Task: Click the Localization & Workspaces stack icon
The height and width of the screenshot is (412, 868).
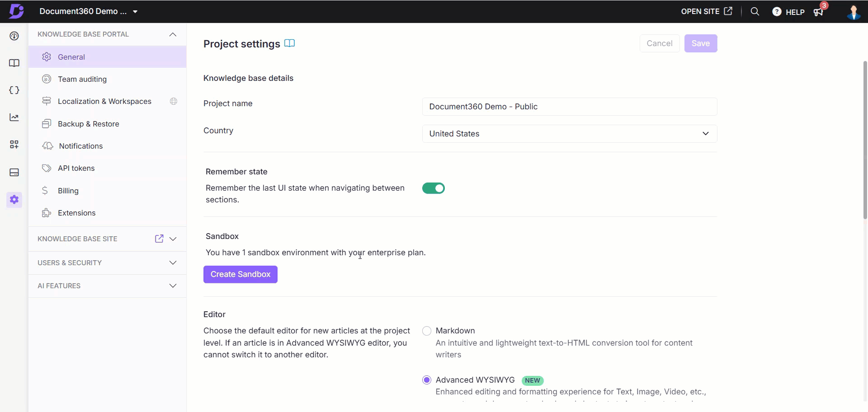Action: coord(47,101)
